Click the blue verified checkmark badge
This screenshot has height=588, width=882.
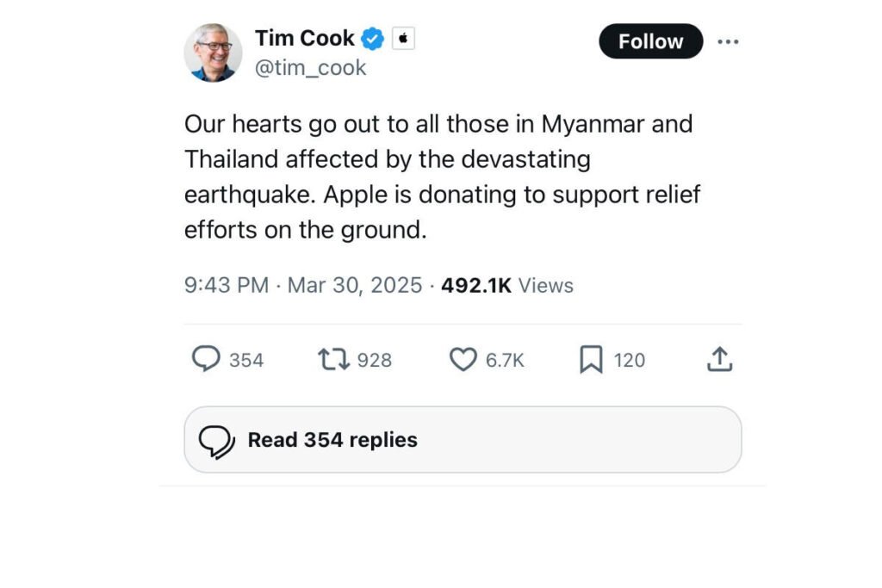(x=372, y=39)
